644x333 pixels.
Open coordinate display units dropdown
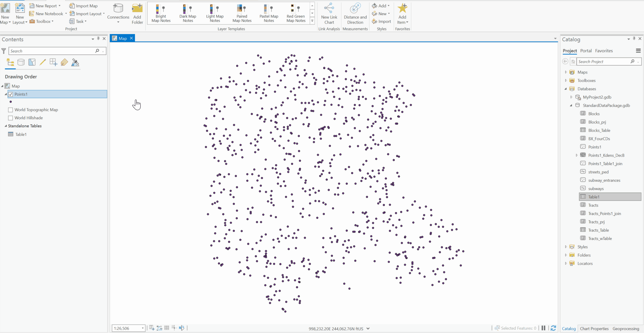(368, 329)
